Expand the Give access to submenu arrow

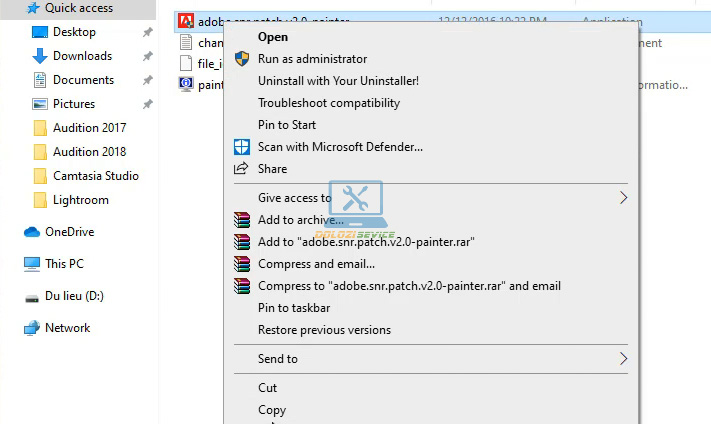click(x=623, y=198)
